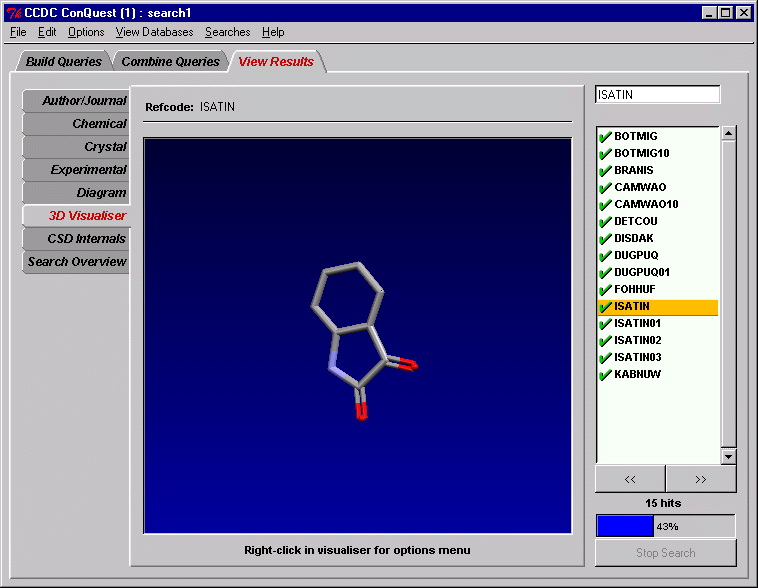Viewport: 758px width, 588px height.
Task: Toggle the green tick beside ISATIN03
Action: click(x=605, y=358)
